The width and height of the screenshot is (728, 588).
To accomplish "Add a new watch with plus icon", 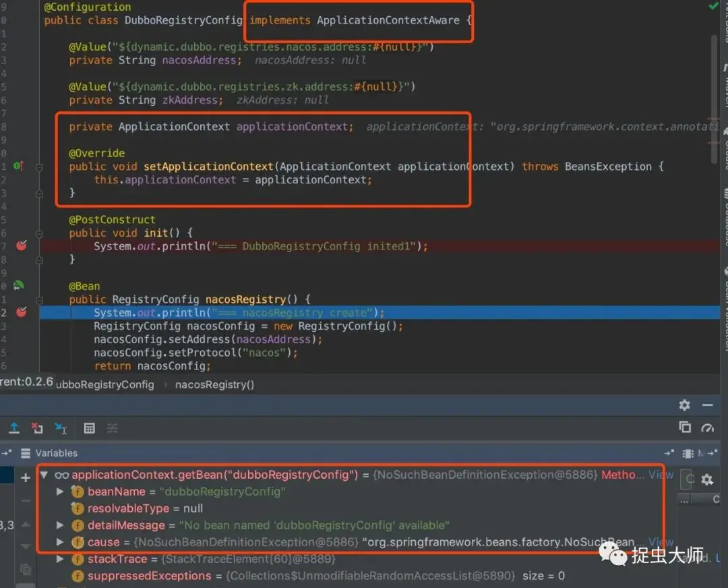I will pyautogui.click(x=26, y=477).
